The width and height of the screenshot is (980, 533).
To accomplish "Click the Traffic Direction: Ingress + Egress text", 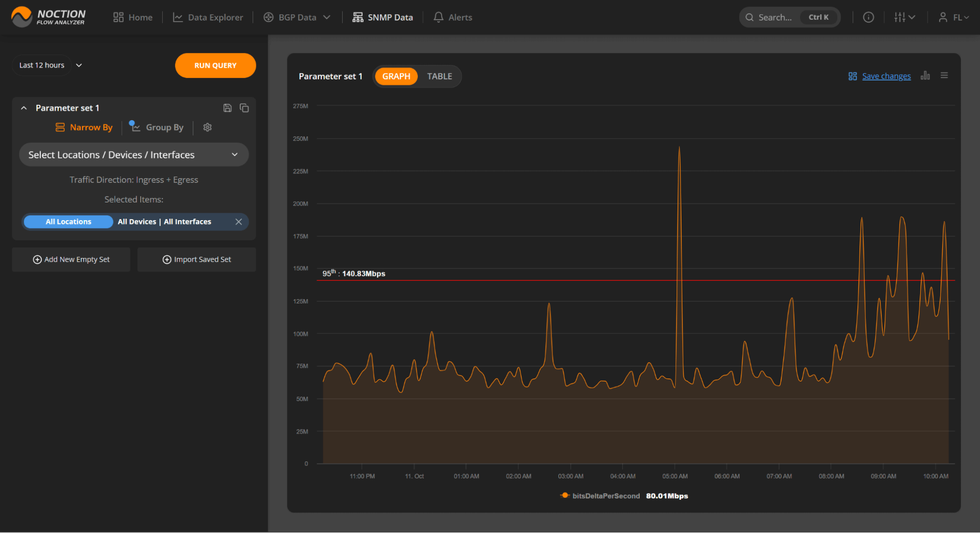I will 134,179.
